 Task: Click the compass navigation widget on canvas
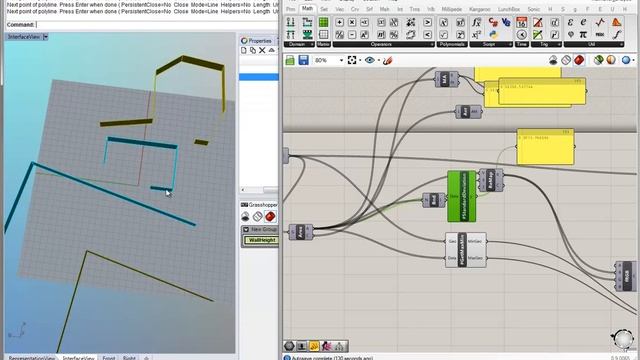[x=623, y=339]
